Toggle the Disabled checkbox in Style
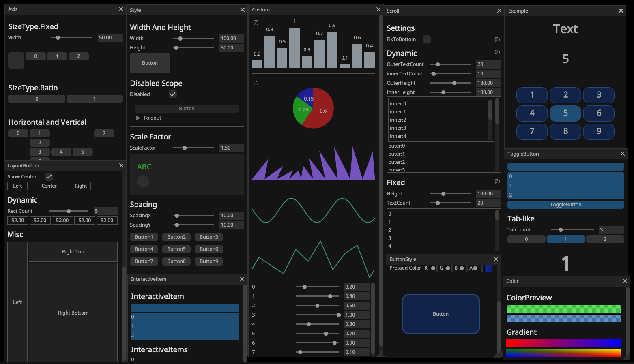Screen dimensions: 634x364 pyautogui.click(x=173, y=94)
